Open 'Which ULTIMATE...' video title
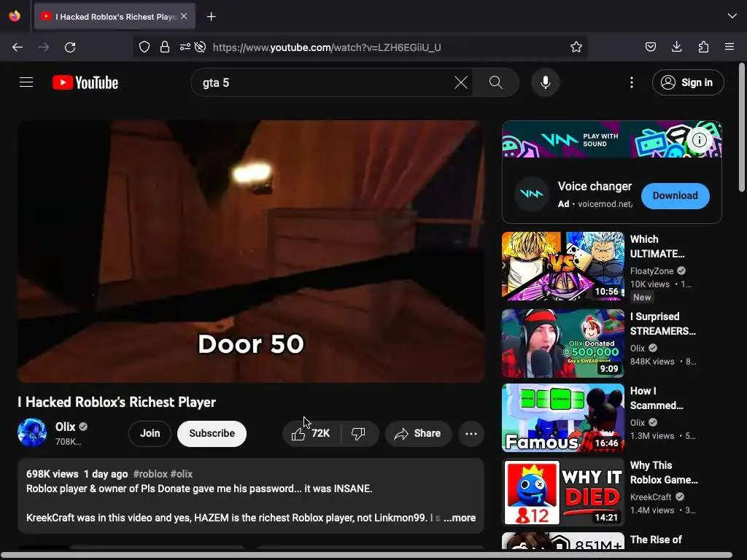The image size is (747, 560). [657, 246]
